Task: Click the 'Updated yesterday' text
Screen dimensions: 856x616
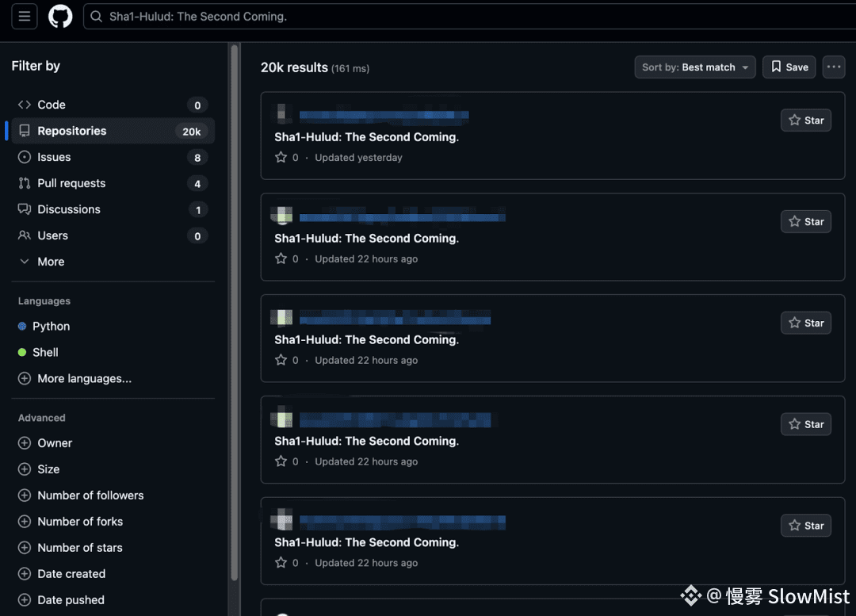Action: pyautogui.click(x=358, y=158)
